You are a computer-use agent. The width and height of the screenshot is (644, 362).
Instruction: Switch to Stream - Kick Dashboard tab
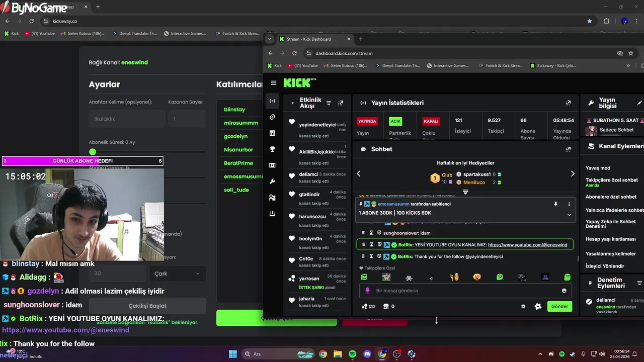(x=314, y=39)
